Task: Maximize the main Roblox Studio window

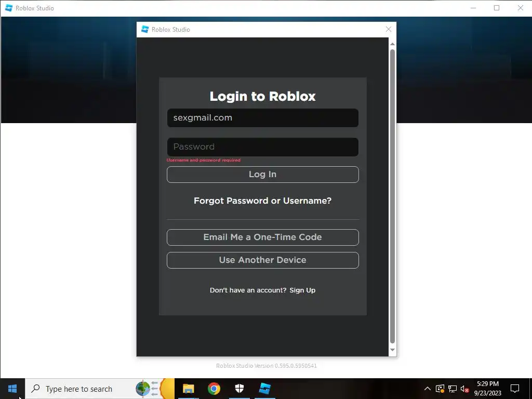Action: pos(497,8)
